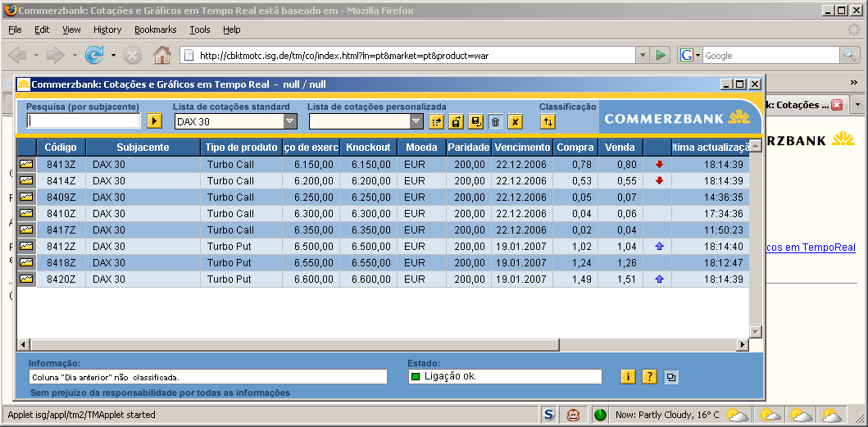
Task: Click horizontal scrollbar right arrow
Action: (743, 345)
